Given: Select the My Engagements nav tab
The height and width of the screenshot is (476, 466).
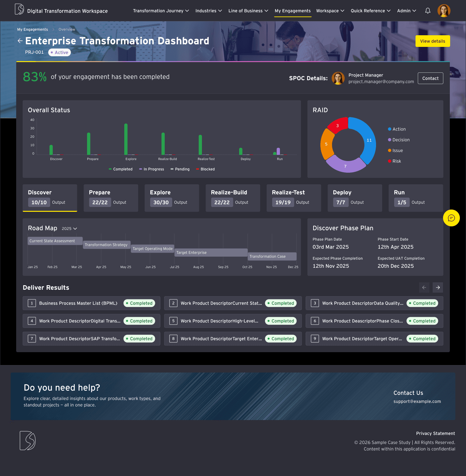Looking at the screenshot, I should coord(293,11).
